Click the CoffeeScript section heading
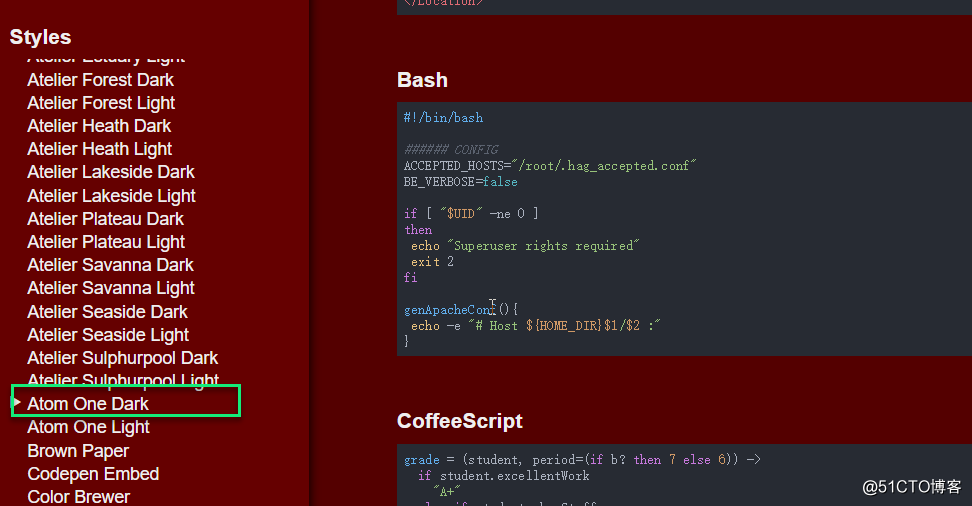This screenshot has height=506, width=972. [x=459, y=421]
